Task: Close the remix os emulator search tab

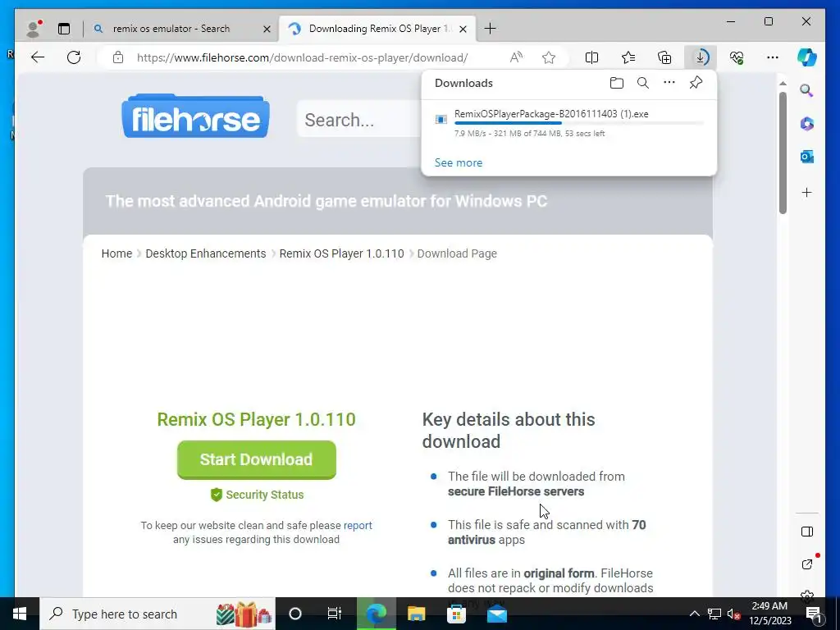Action: tap(267, 29)
